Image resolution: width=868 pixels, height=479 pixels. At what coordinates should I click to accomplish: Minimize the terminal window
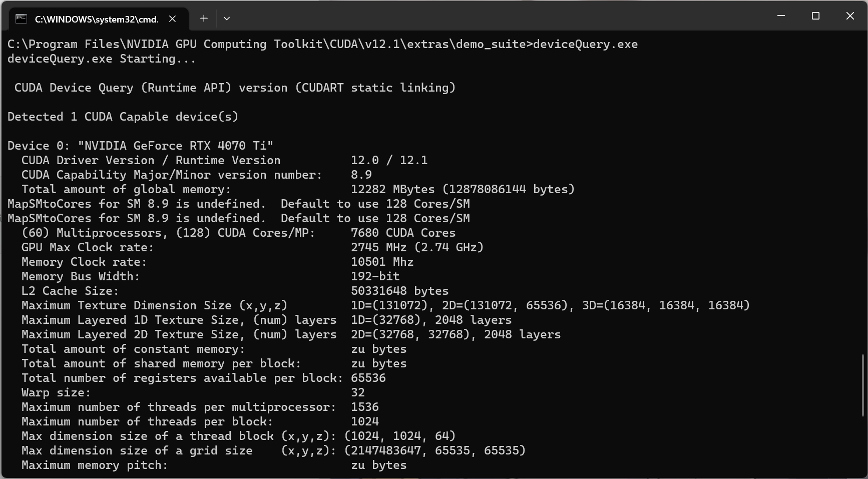click(781, 16)
